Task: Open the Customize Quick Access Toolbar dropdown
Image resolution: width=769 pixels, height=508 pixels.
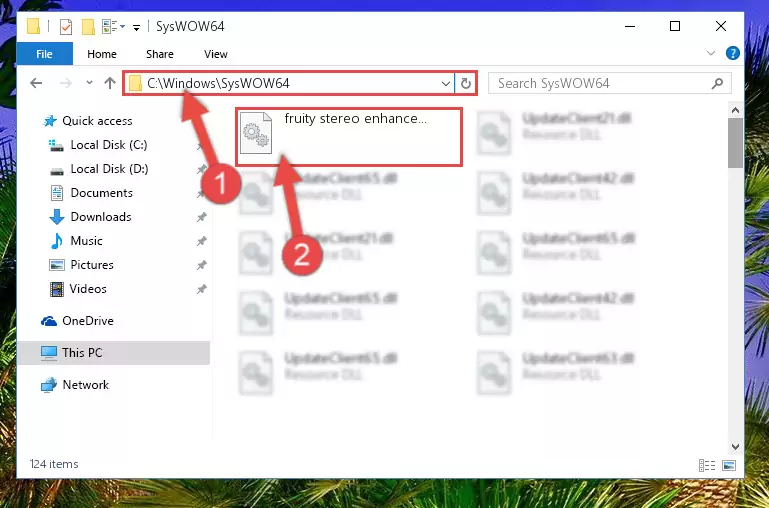Action: [x=136, y=27]
